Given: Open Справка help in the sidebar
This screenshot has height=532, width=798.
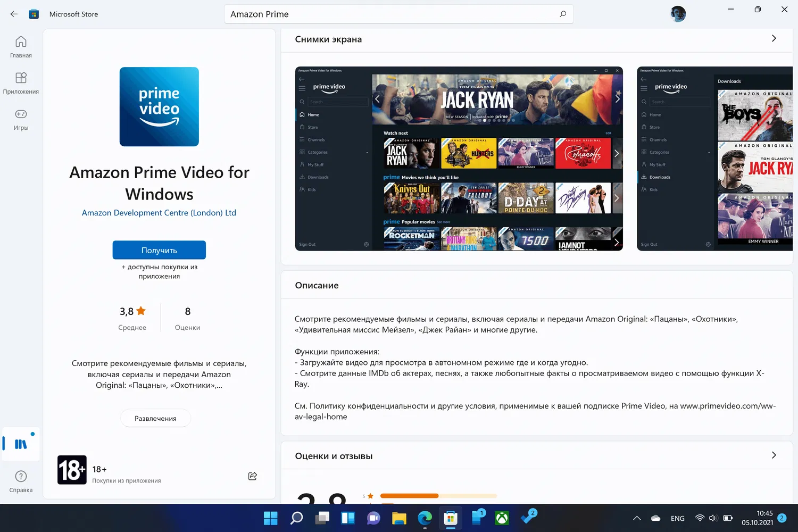Looking at the screenshot, I should (x=21, y=481).
